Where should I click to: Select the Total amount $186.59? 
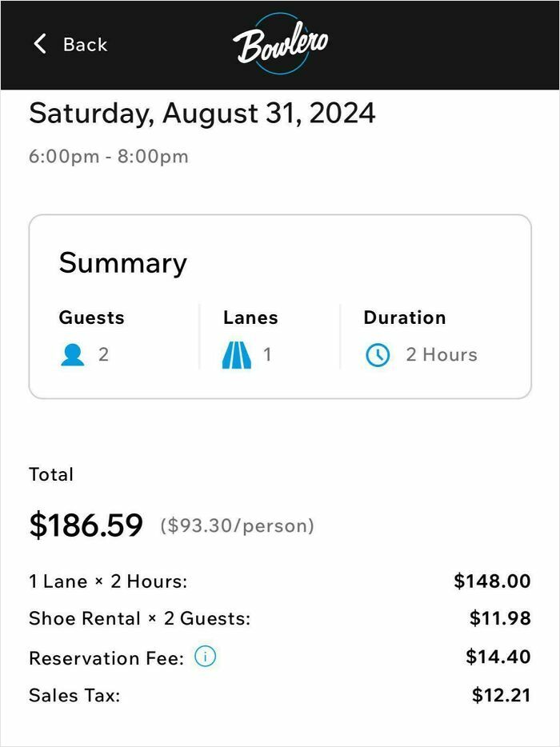pos(86,524)
